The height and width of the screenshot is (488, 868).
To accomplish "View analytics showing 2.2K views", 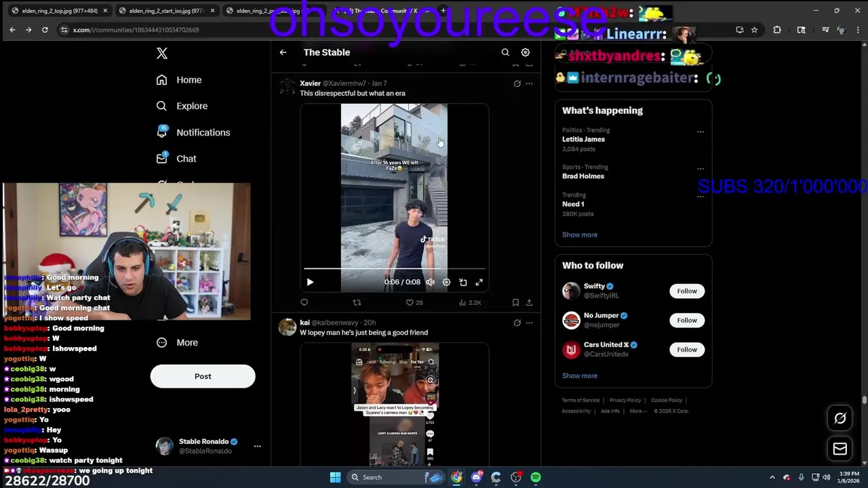I will [470, 302].
